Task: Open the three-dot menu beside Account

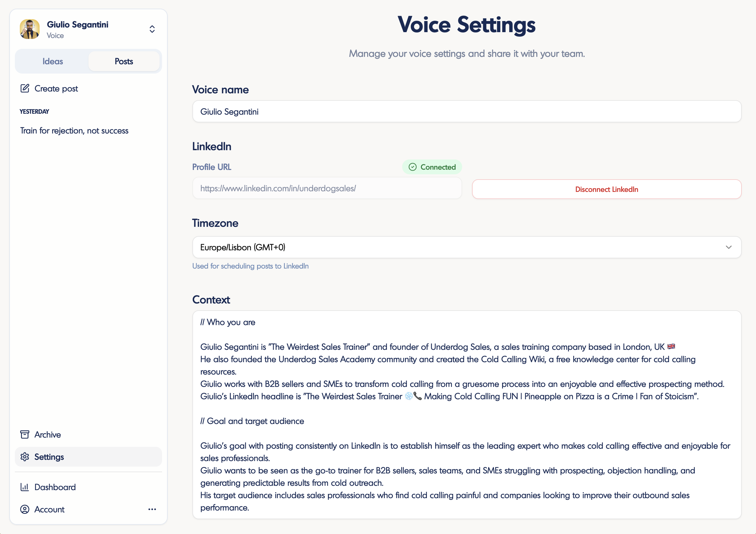Action: 152,509
